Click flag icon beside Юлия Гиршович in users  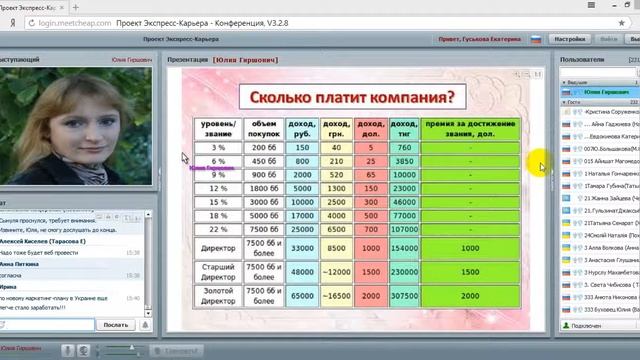(x=566, y=92)
